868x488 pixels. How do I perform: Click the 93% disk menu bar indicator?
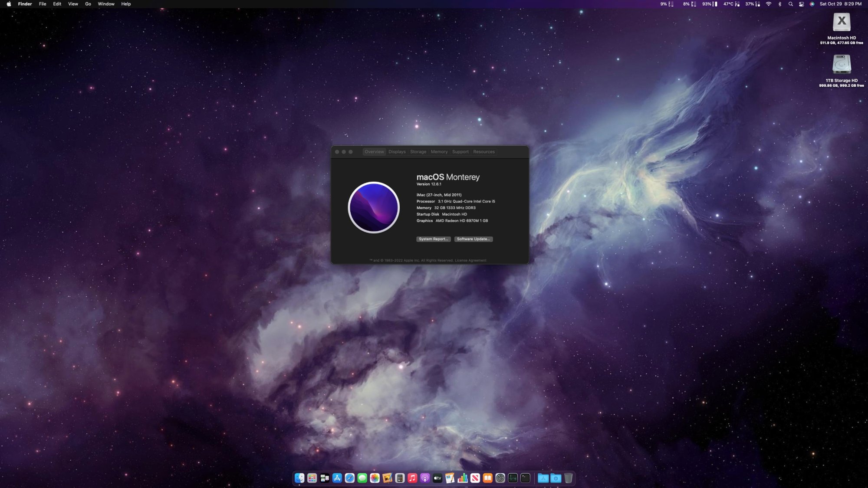coord(710,4)
